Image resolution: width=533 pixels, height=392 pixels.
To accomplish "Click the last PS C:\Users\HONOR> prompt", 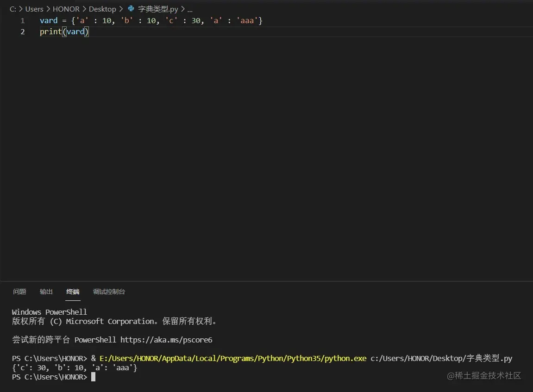I will point(49,377).
